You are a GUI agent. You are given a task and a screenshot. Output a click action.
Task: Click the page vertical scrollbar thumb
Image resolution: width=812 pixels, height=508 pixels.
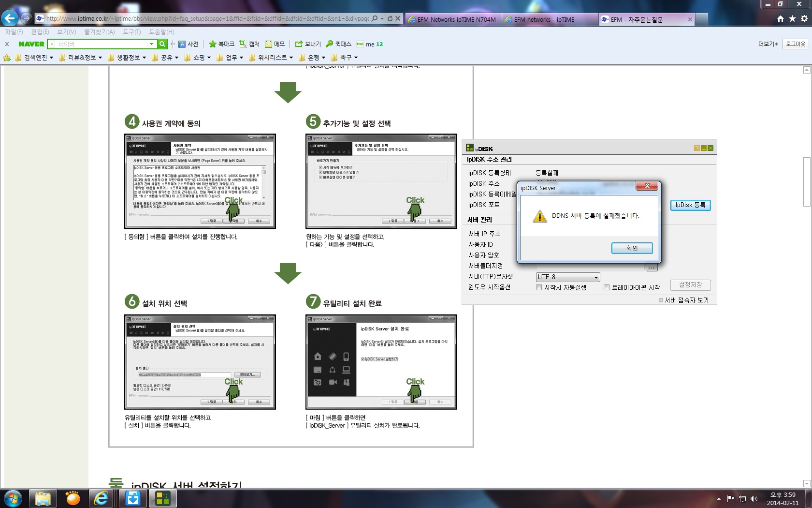coord(807,182)
